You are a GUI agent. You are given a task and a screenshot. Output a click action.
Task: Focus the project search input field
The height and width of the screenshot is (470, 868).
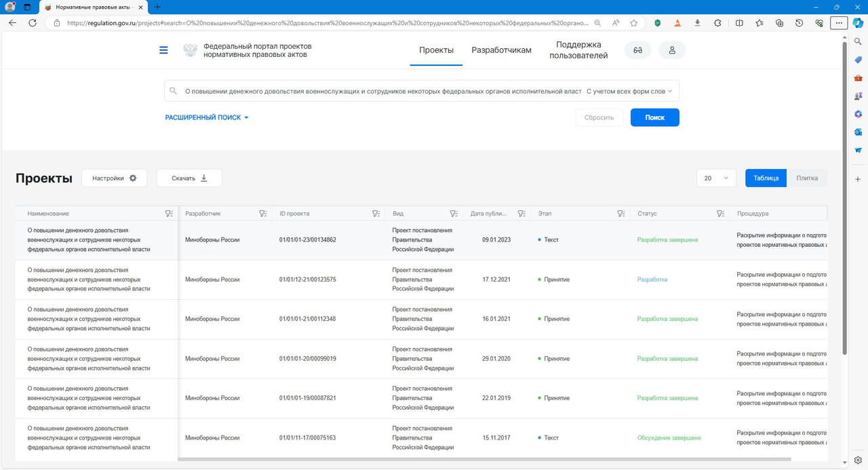click(382, 91)
